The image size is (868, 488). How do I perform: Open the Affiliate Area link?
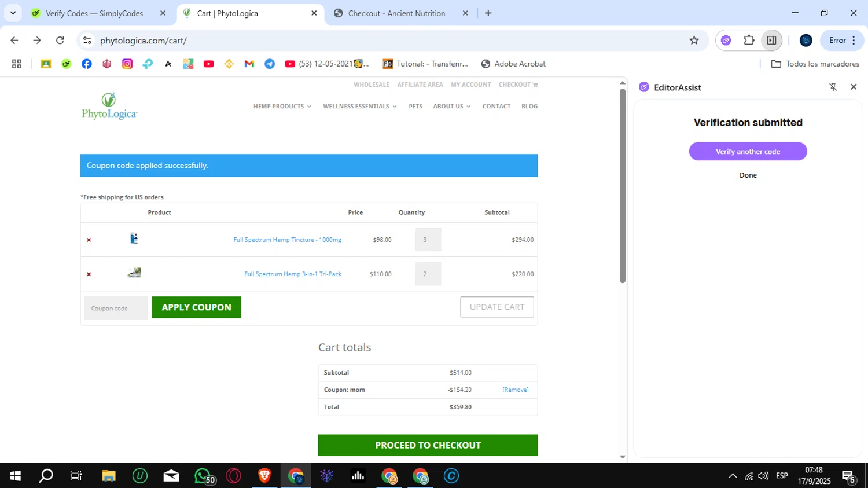(420, 85)
